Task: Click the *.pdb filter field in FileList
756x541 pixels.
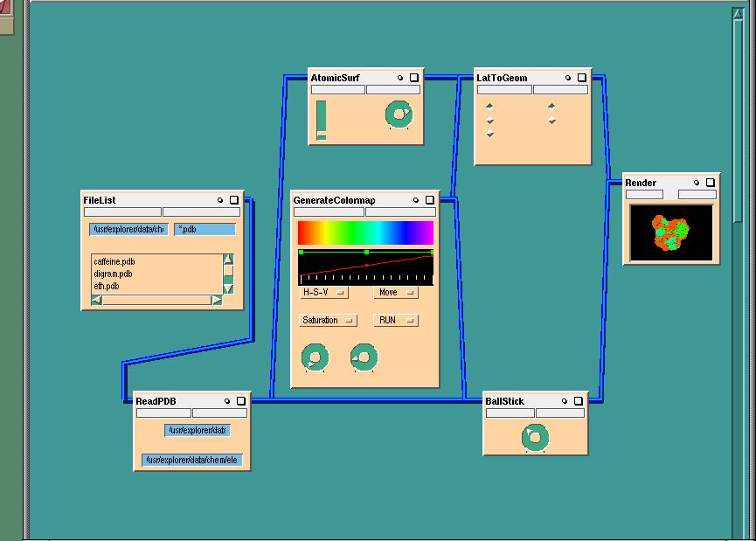Action: point(205,229)
